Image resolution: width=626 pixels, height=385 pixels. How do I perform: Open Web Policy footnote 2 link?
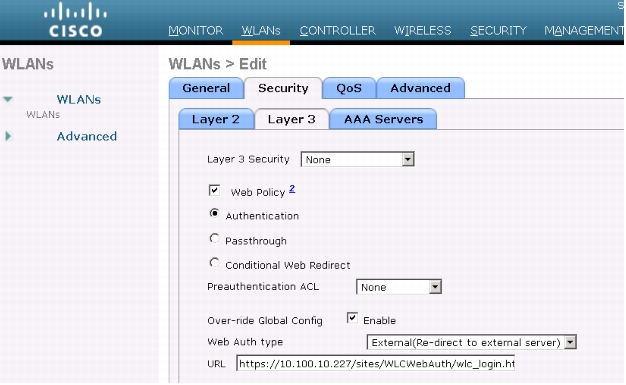292,189
